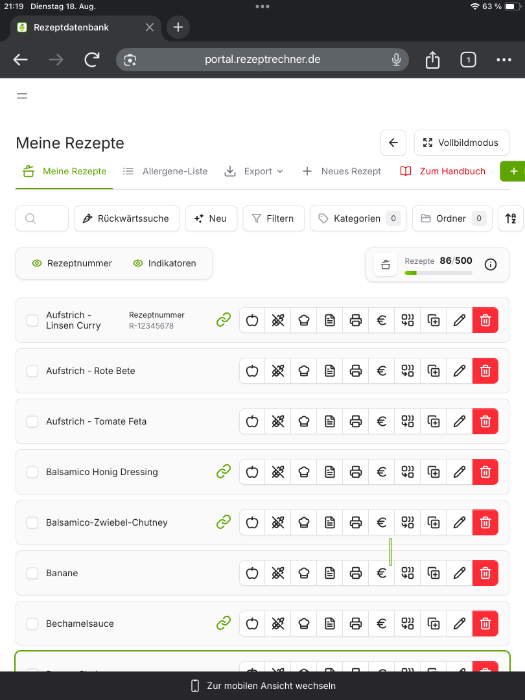Toggle the Indikatoren visibility eye
The height and width of the screenshot is (700, 525).
(138, 263)
